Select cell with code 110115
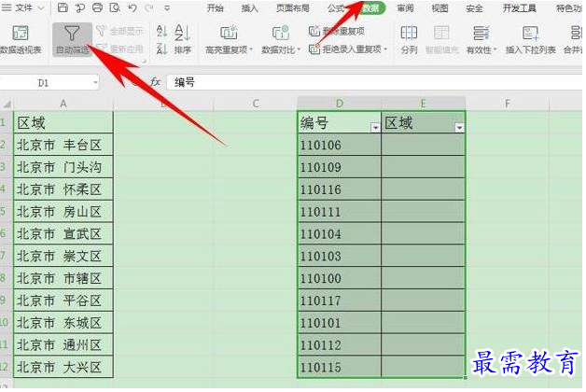 click(x=340, y=367)
